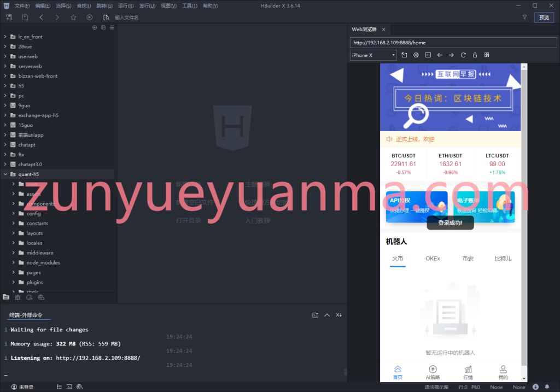Image resolution: width=560 pixels, height=392 pixels.
Task: Open the browser console devtools icon
Action: click(428, 55)
